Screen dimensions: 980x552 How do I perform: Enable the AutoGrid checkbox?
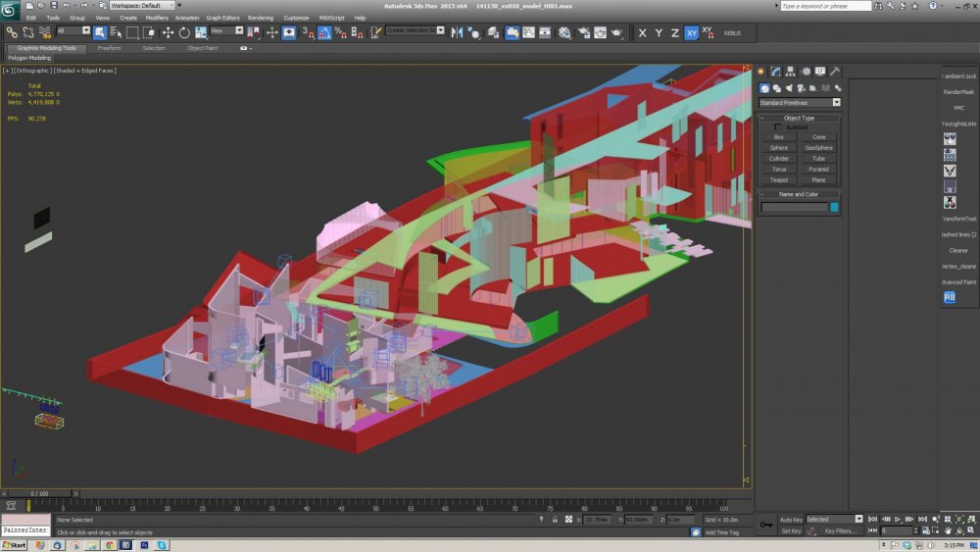[778, 127]
